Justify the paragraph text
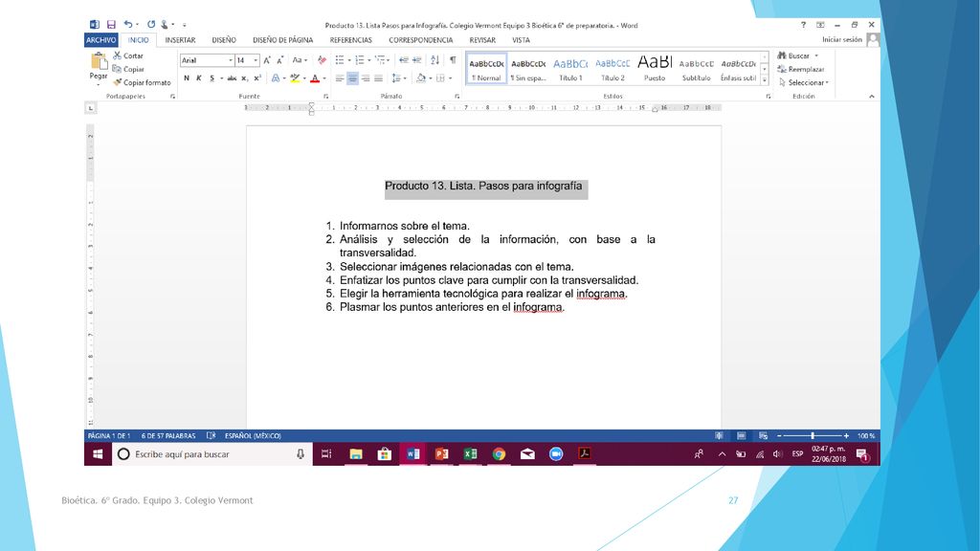This screenshot has width=980, height=551. pyautogui.click(x=379, y=78)
